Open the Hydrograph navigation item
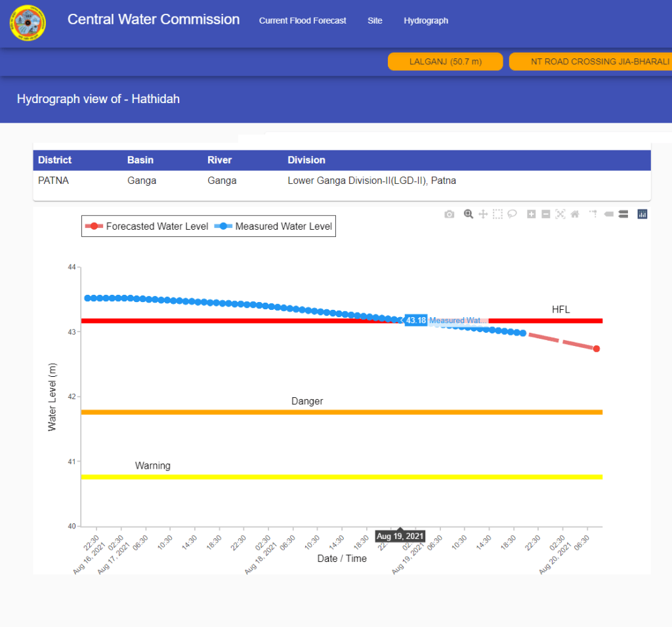Viewport: 672px width, 627px height. [426, 21]
